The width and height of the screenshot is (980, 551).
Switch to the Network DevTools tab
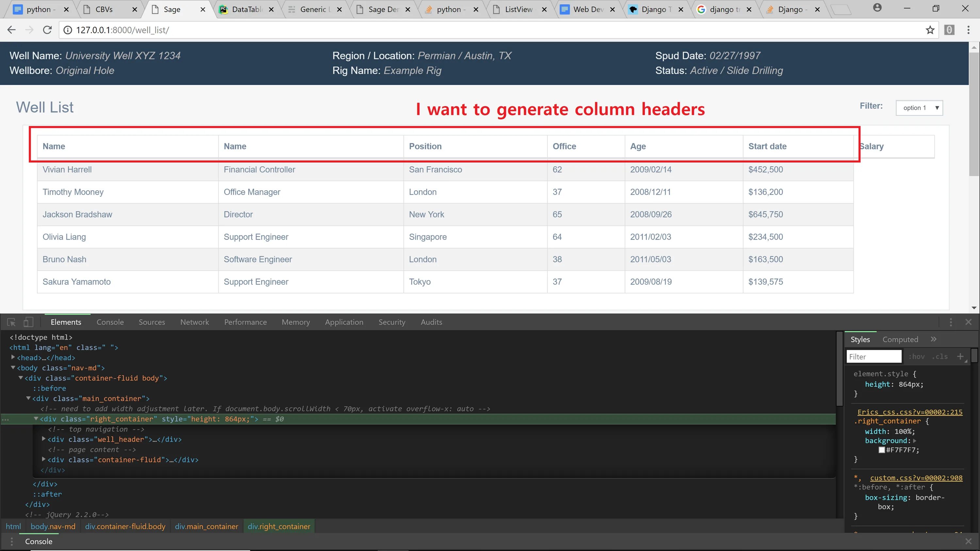click(194, 322)
